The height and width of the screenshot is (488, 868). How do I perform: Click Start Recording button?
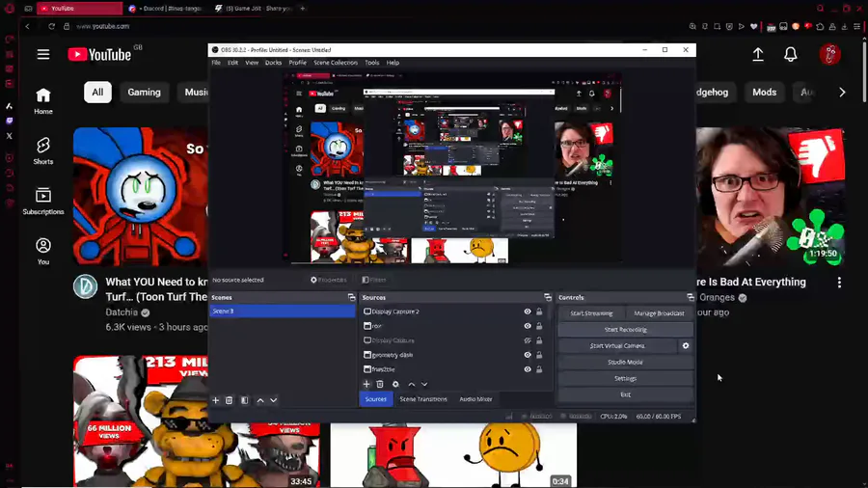click(626, 330)
